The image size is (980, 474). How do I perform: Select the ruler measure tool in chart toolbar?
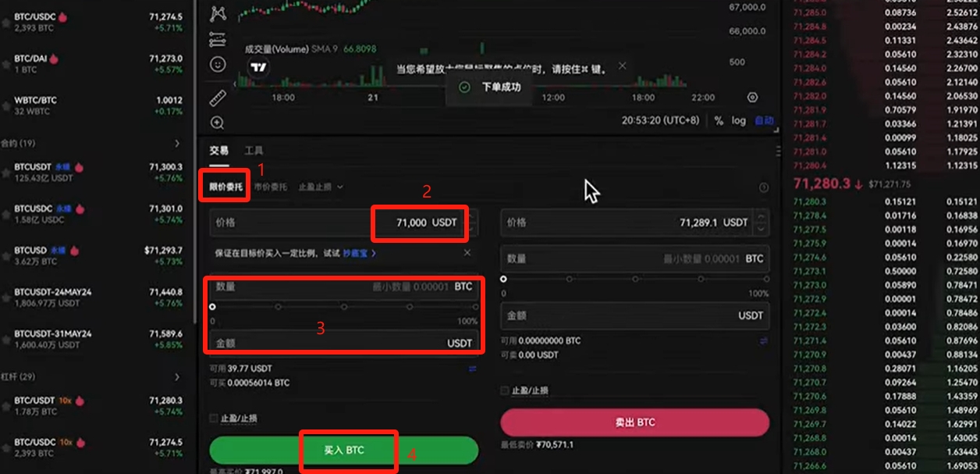pos(218,98)
